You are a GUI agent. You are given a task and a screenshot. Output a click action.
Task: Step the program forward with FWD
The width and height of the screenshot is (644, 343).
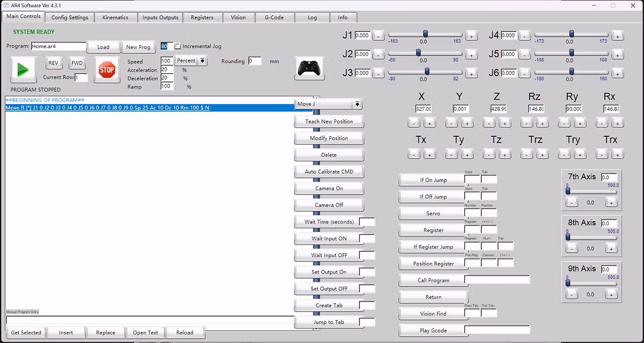(77, 63)
